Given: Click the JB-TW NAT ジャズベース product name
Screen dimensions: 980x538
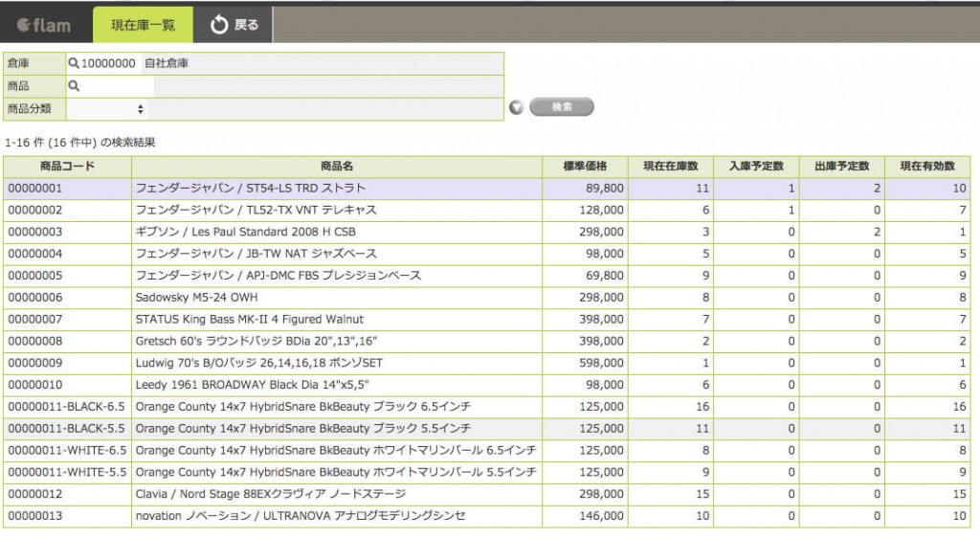Looking at the screenshot, I should click(256, 254).
